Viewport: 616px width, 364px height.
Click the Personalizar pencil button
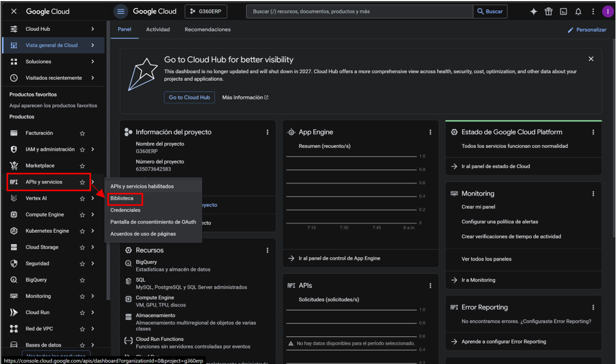coord(587,30)
